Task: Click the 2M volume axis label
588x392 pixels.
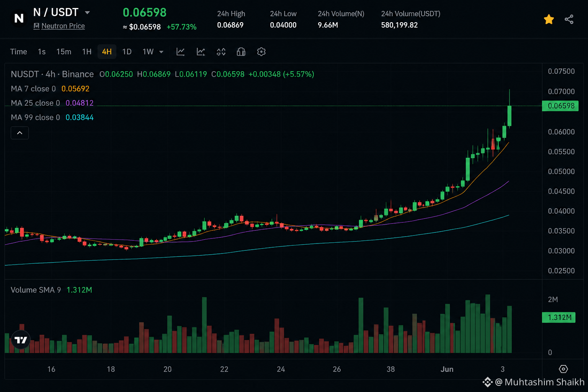Action: coord(553,300)
